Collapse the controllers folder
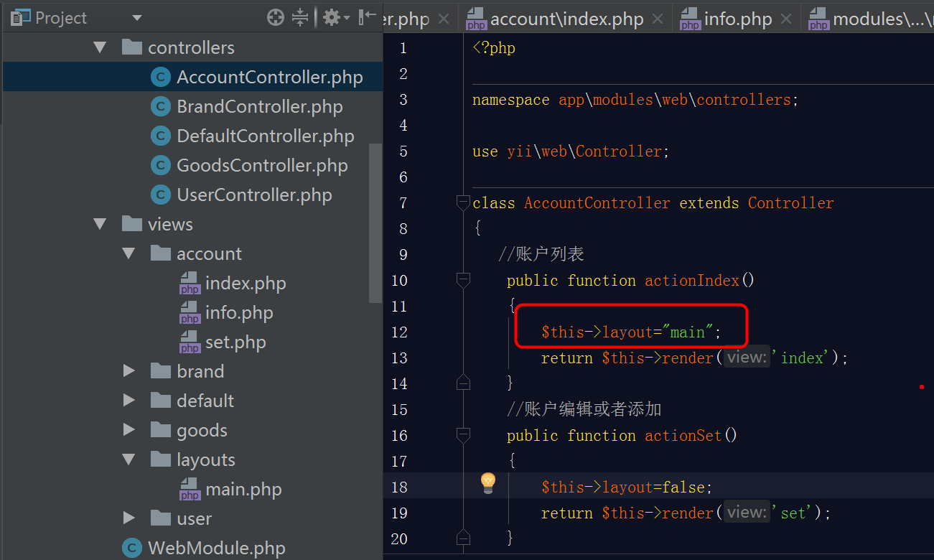Image resolution: width=934 pixels, height=560 pixels. (x=100, y=48)
